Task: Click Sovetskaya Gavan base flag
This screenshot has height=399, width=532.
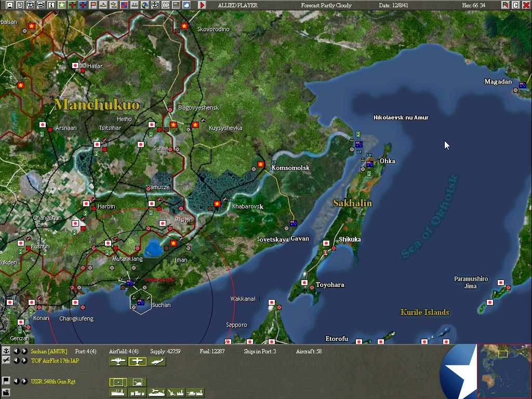Action: pos(294,223)
